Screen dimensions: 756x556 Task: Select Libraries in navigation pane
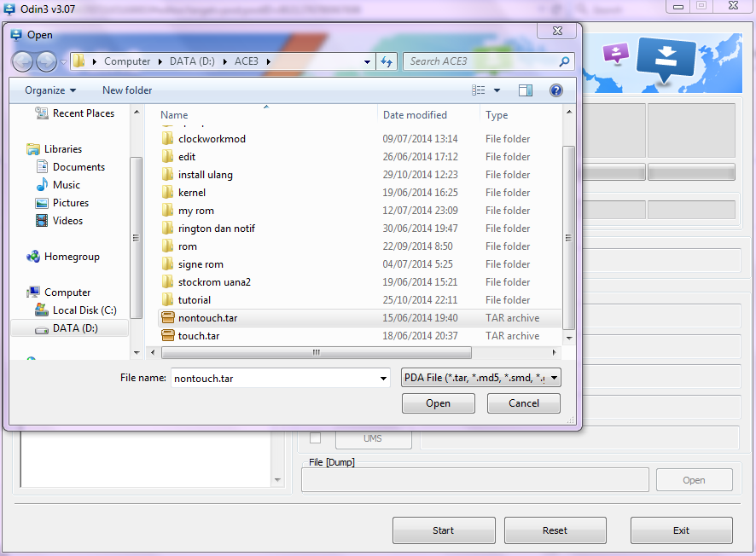(55, 149)
